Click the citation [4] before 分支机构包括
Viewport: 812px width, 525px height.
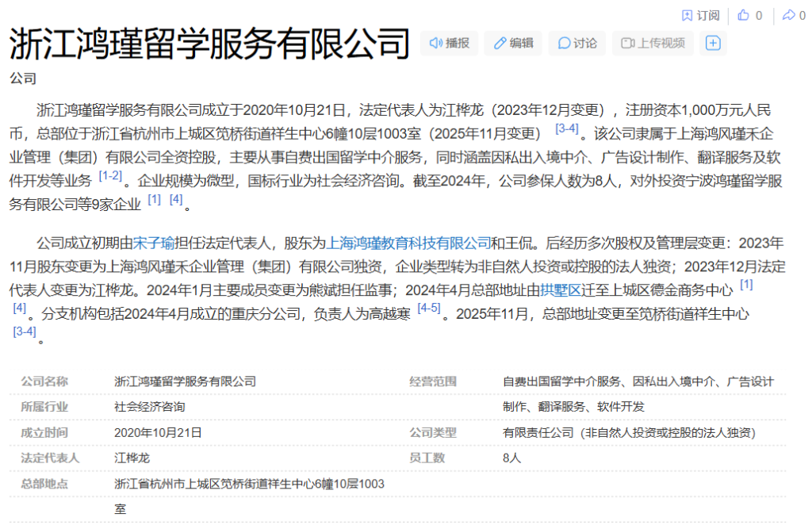coord(19,308)
